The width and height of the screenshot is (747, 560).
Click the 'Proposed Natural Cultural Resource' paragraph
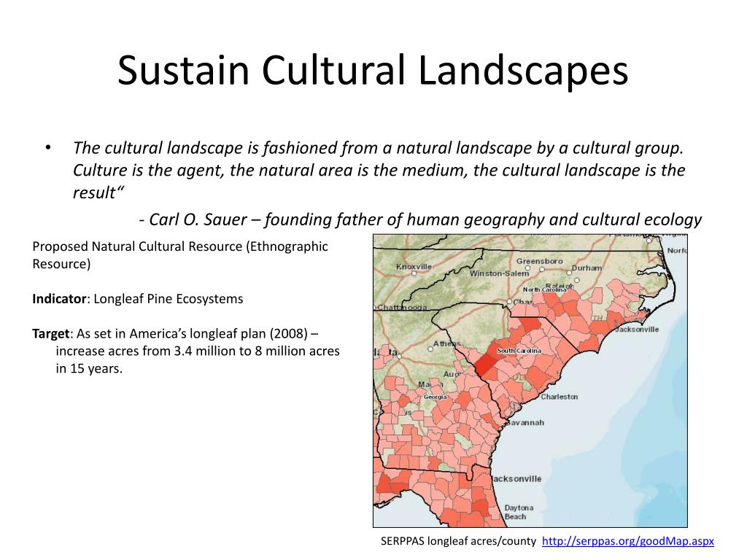pyautogui.click(x=180, y=255)
